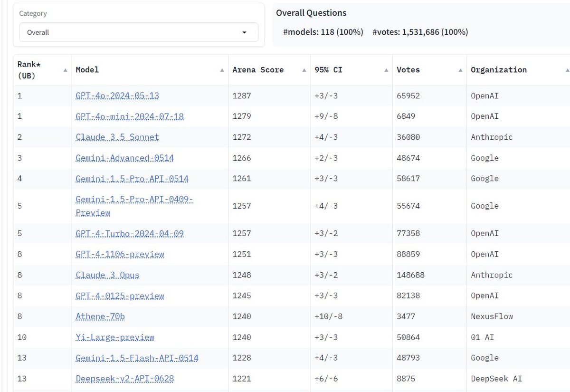Open the Gemini-1.5-Flash-API-0514 link
The image size is (570, 392).
pos(137,358)
